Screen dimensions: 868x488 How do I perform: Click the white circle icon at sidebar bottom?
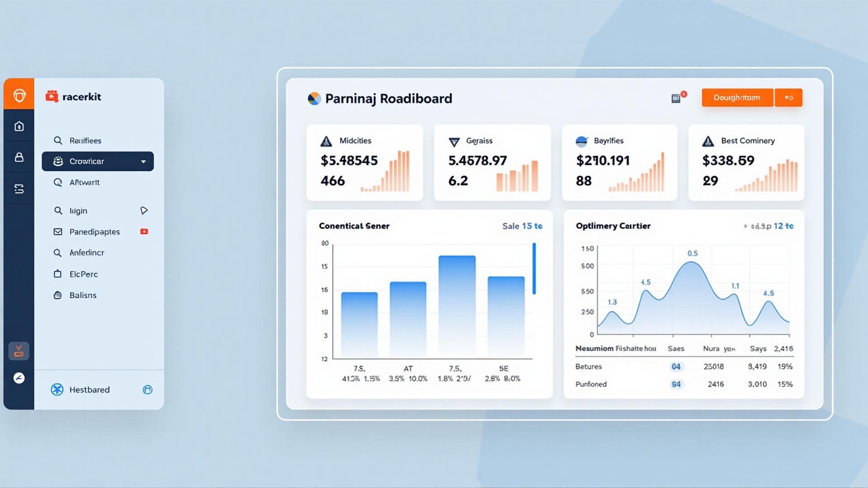19,378
